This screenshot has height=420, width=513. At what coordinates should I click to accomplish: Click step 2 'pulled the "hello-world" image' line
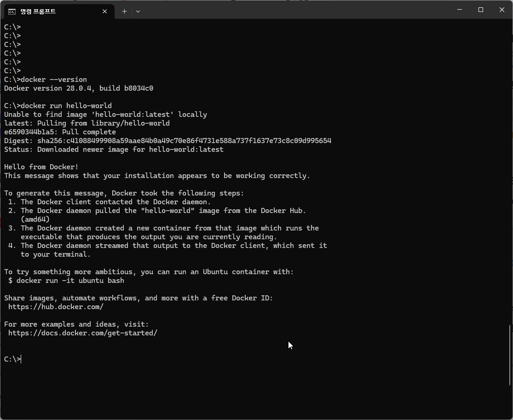click(x=157, y=211)
